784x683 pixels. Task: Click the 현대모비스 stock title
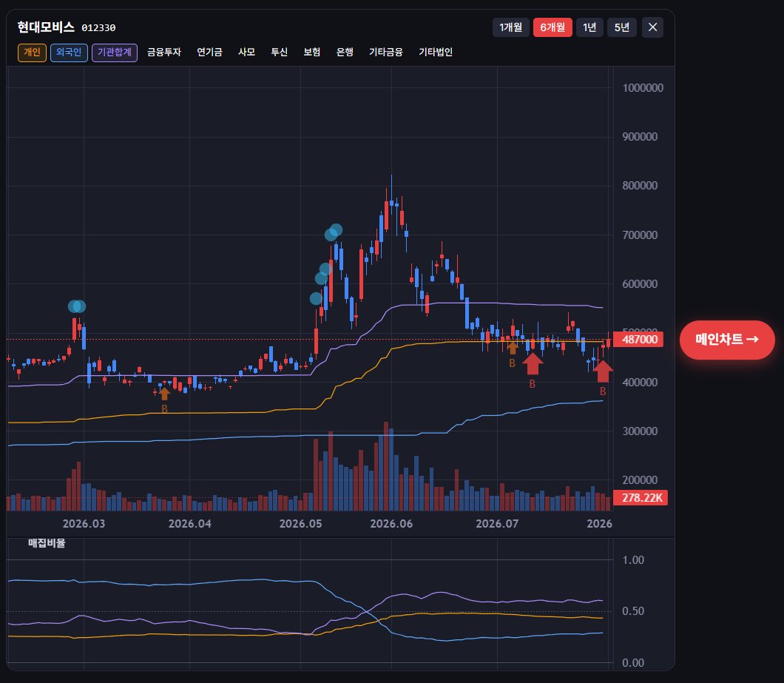click(46, 27)
